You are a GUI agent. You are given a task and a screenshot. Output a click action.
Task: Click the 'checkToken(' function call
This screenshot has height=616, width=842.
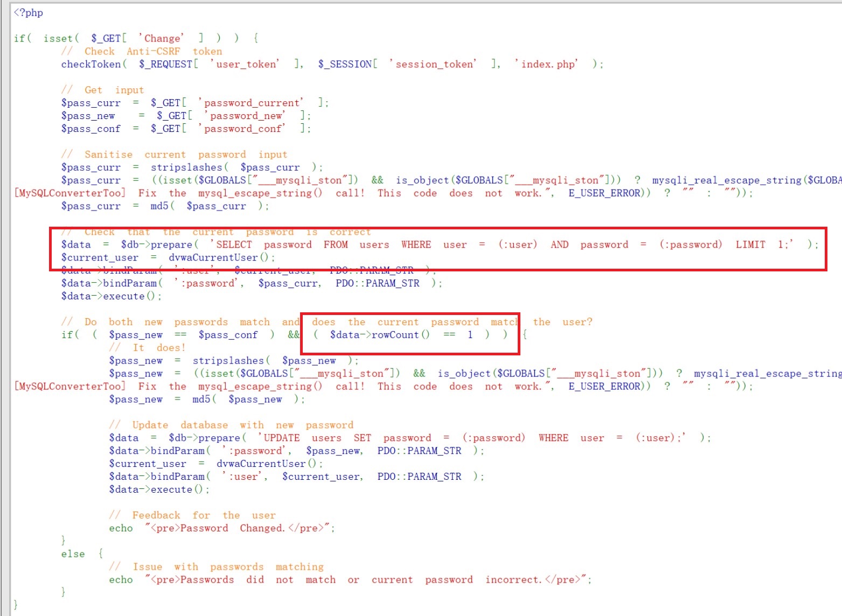click(x=94, y=64)
